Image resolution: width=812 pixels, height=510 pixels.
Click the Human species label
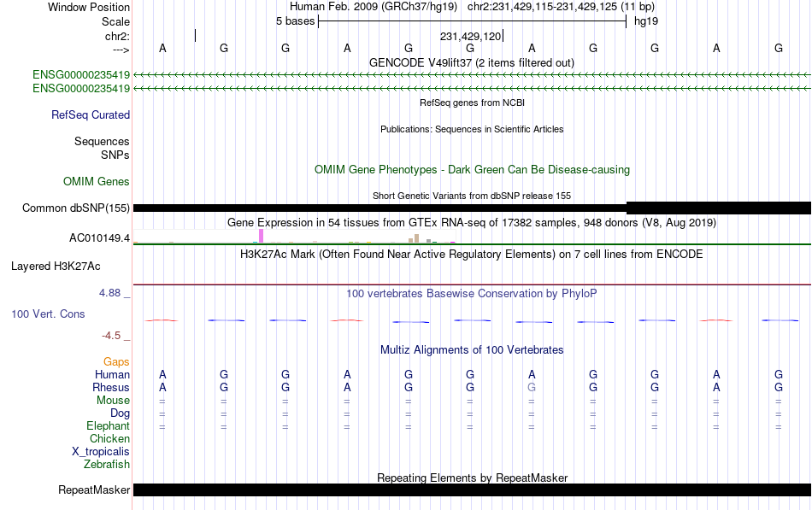pos(112,375)
